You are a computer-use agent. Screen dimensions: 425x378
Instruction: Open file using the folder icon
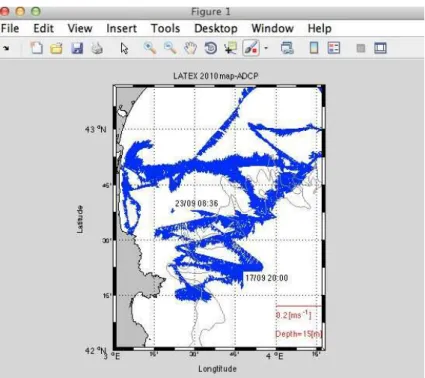point(56,48)
